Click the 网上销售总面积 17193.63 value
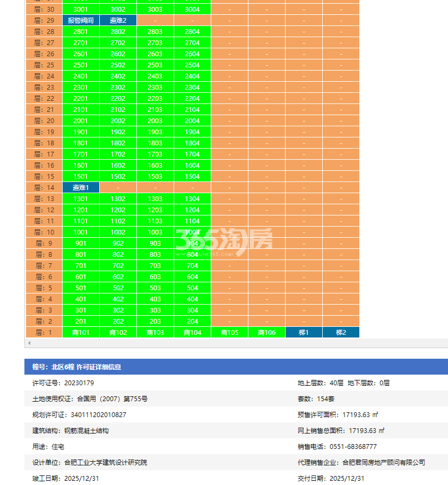This screenshot has width=448, height=485. [341, 430]
